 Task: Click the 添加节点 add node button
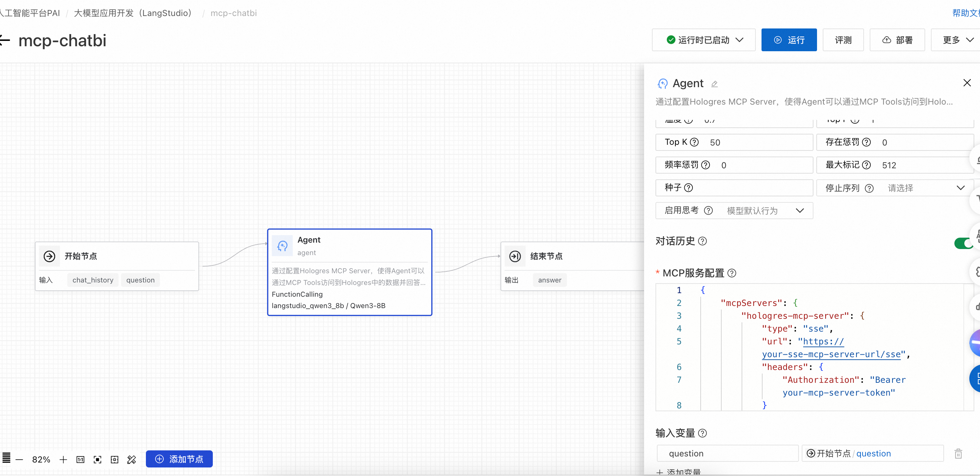coord(179,459)
